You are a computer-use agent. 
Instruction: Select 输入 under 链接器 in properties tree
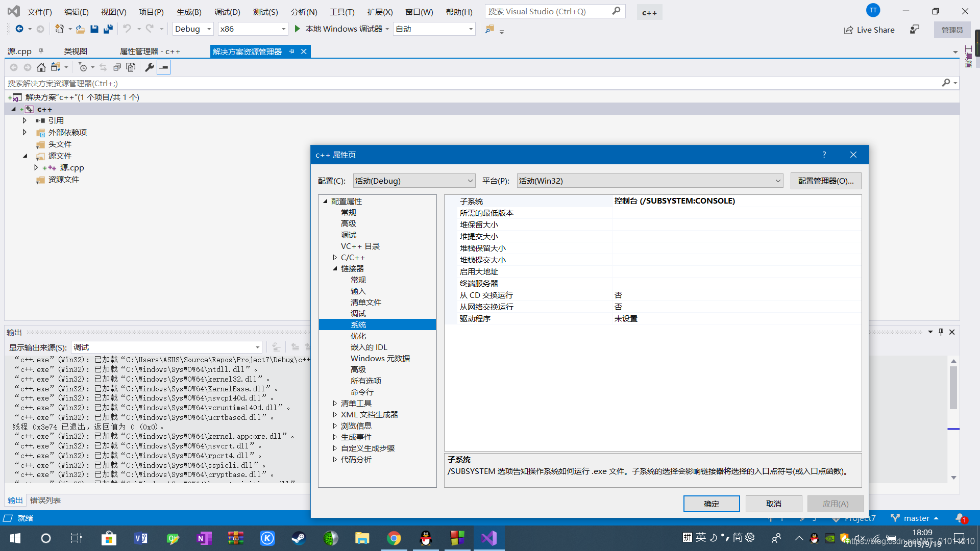click(x=358, y=291)
